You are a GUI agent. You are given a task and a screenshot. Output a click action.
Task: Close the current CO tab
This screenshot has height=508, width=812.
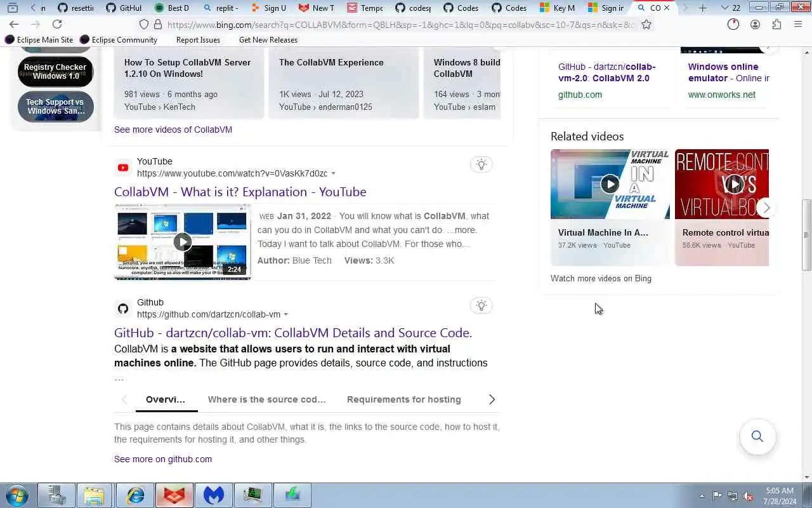coord(666,8)
